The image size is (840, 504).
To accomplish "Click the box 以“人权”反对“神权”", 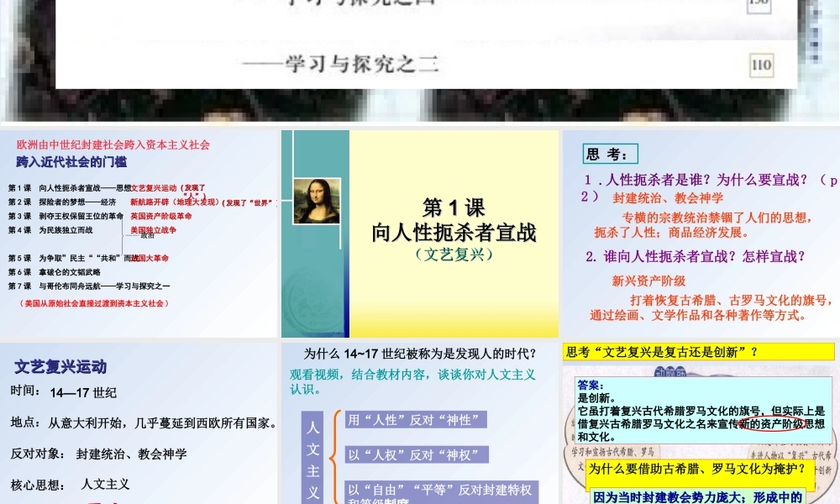I will pyautogui.click(x=417, y=454).
